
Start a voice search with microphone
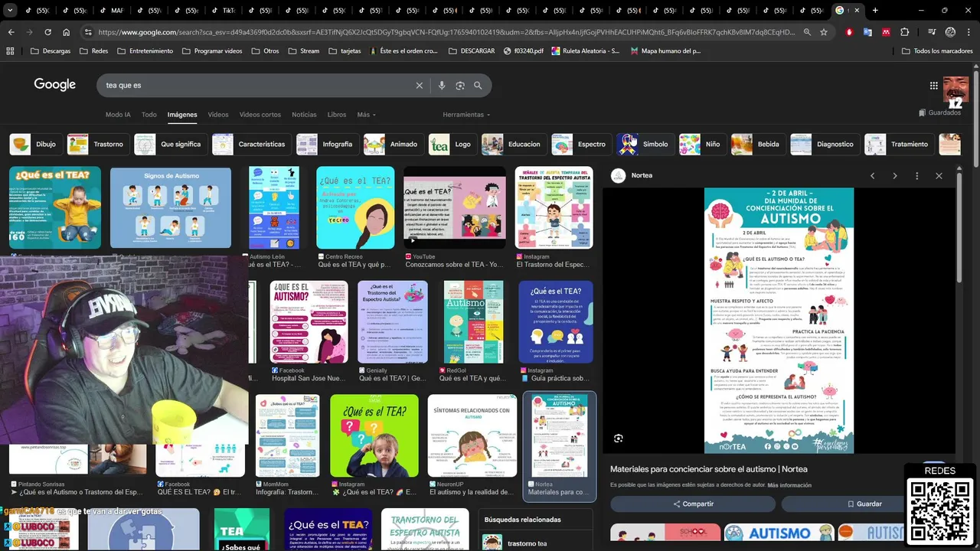tap(442, 86)
